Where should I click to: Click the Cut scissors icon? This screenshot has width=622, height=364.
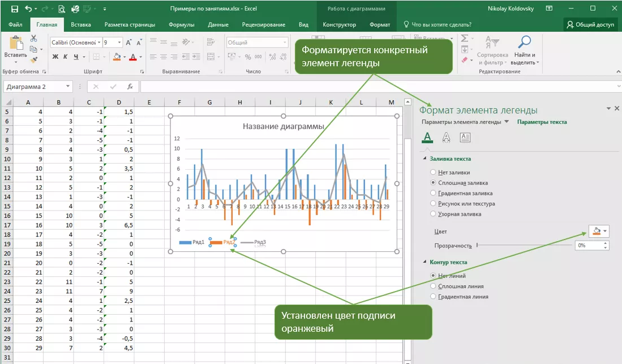34,38
